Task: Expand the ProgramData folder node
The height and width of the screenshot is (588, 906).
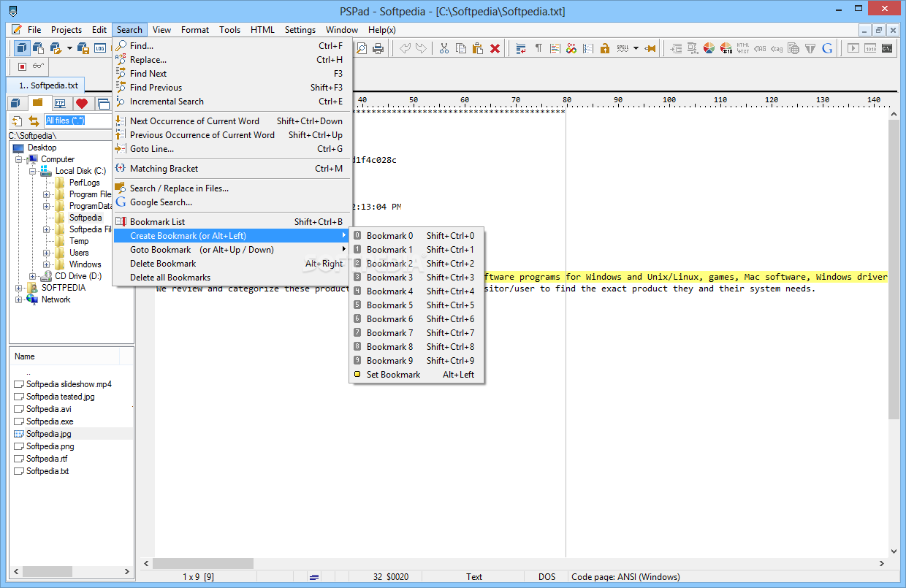Action: (x=47, y=206)
